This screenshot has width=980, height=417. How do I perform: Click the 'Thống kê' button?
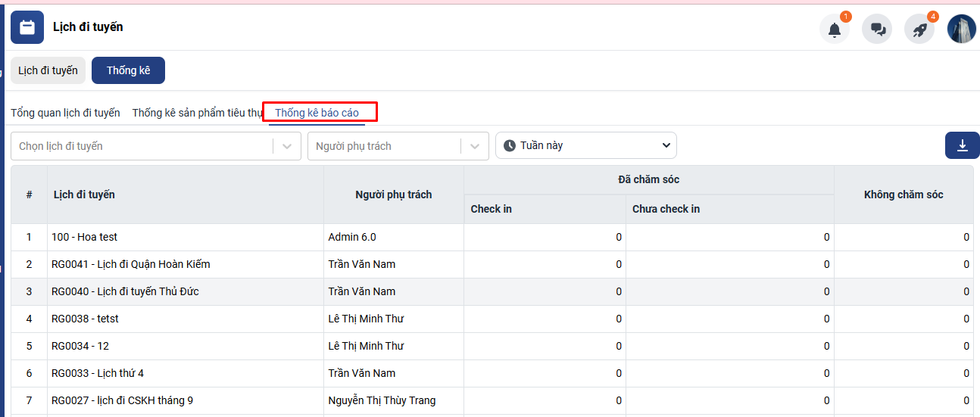pyautogui.click(x=128, y=70)
